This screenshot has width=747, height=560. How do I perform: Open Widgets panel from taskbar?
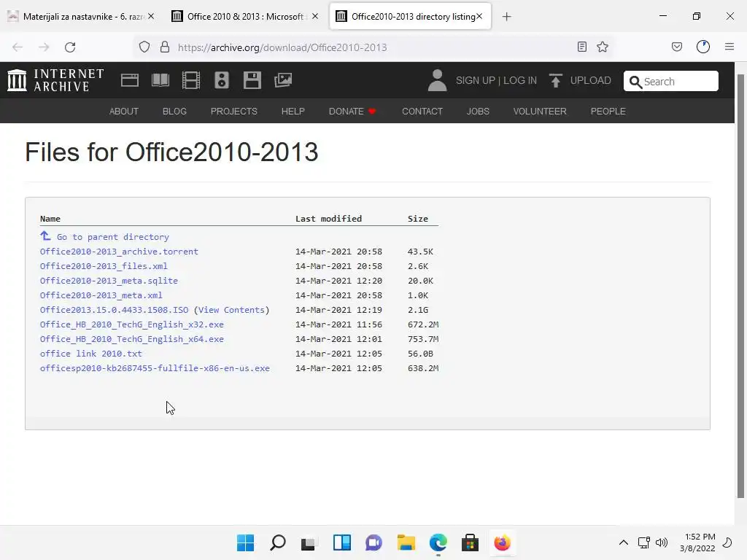coord(341,542)
